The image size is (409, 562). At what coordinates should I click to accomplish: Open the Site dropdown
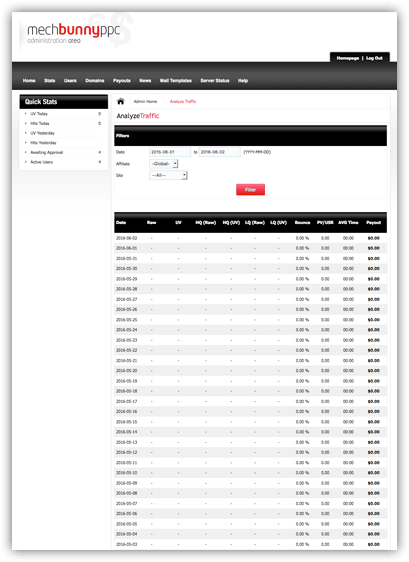click(168, 175)
